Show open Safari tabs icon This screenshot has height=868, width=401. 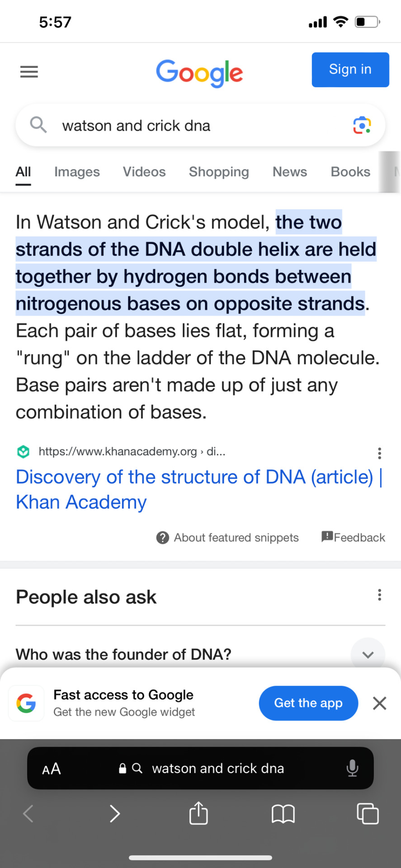(368, 813)
